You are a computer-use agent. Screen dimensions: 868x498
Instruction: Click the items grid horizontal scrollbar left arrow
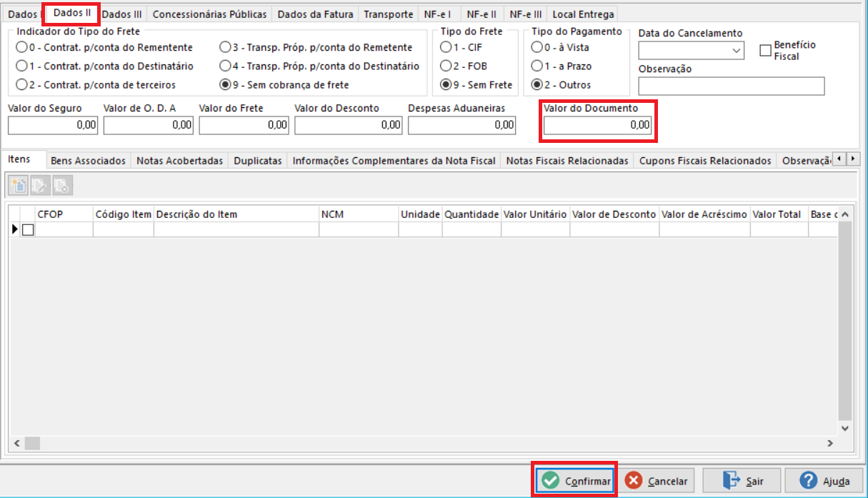pyautogui.click(x=16, y=444)
